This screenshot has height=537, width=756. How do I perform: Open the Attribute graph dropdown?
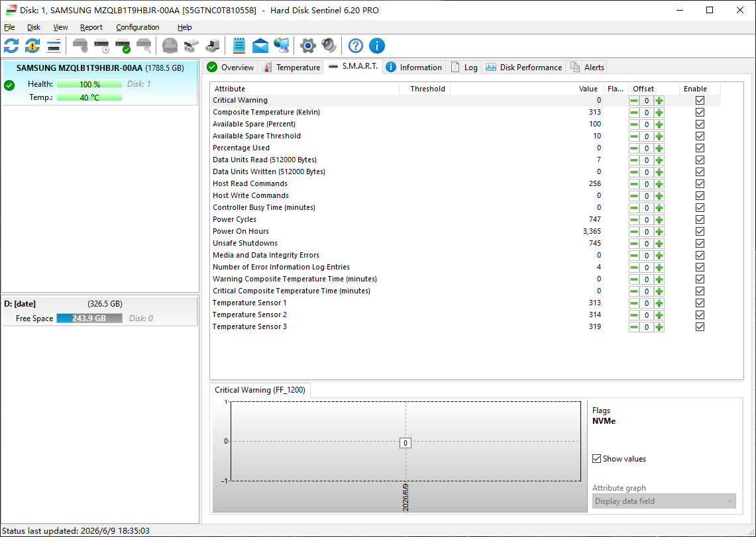(664, 501)
